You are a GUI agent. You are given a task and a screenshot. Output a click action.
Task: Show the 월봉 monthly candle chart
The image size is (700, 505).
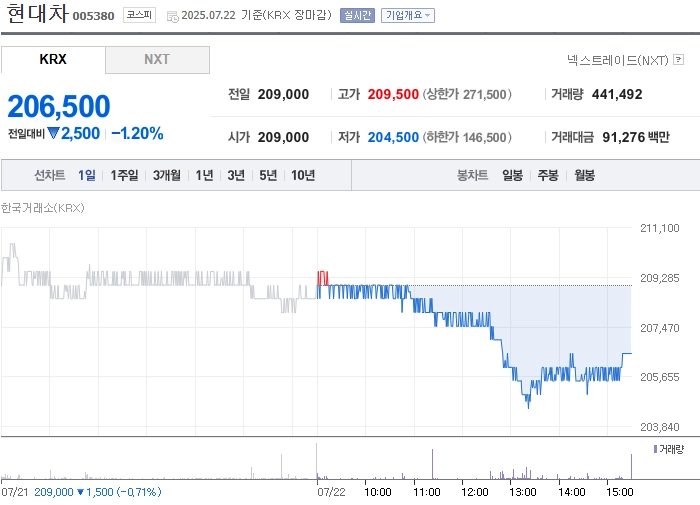coord(584,175)
